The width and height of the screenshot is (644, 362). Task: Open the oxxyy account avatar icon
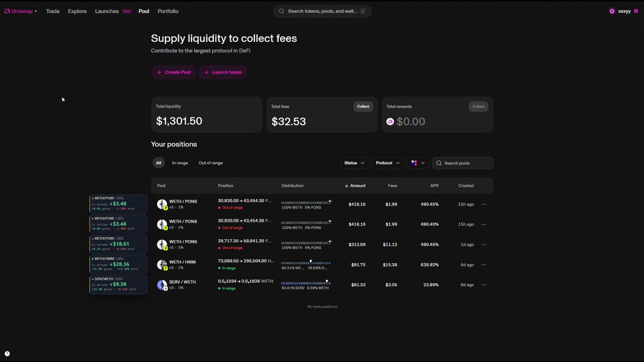(612, 11)
